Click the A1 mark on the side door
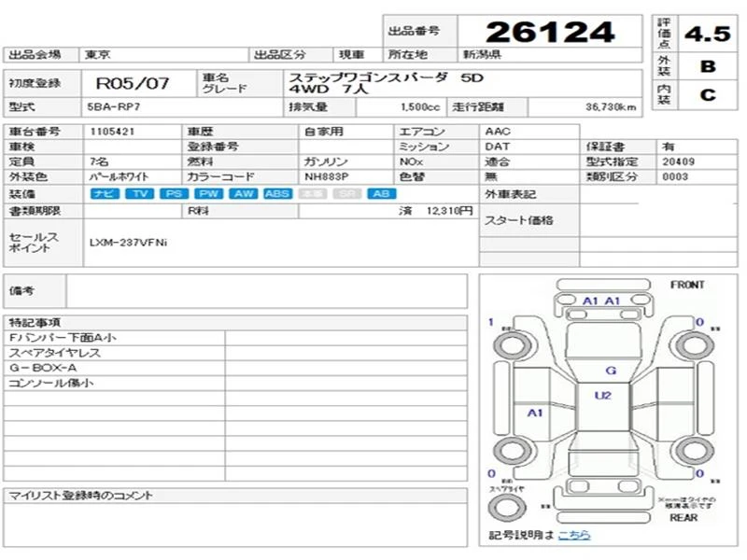747x560 pixels. [x=535, y=413]
